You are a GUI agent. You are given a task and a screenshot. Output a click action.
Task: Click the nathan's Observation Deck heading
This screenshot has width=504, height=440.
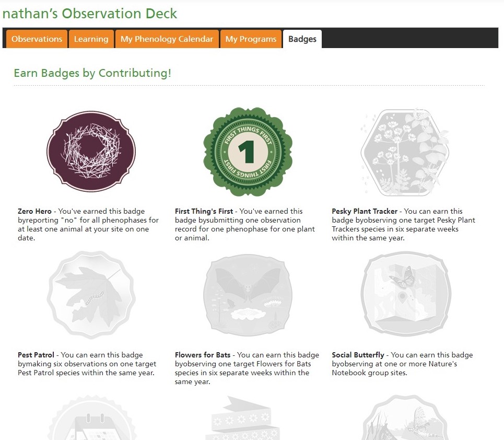pos(90,14)
